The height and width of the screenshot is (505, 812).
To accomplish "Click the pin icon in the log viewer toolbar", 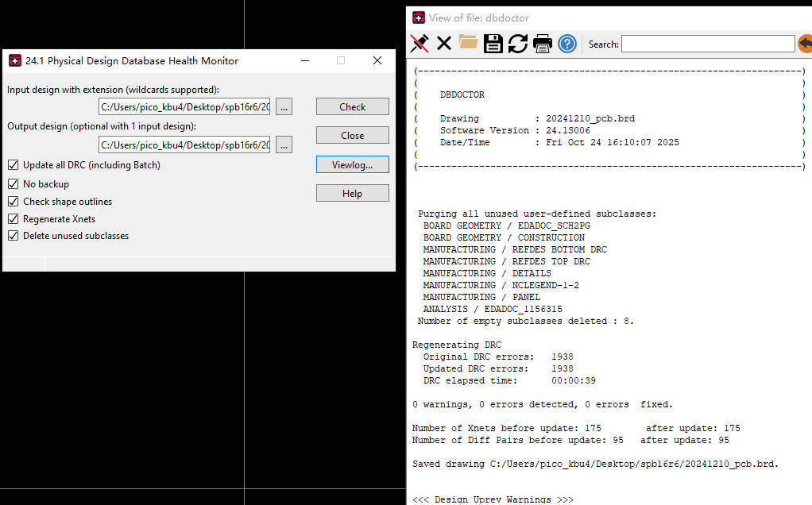I will point(419,44).
